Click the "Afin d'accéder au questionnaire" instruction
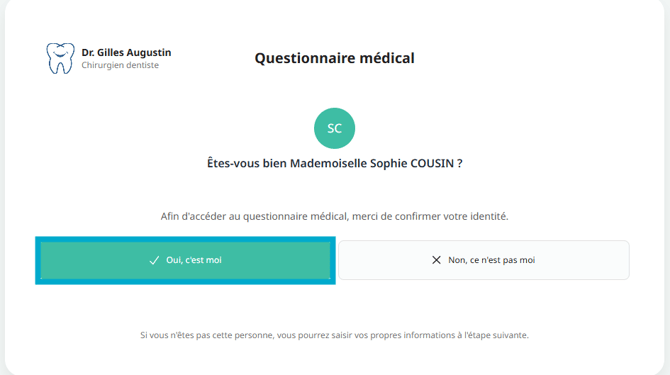Viewport: 670px width, 375px height. 335,217
